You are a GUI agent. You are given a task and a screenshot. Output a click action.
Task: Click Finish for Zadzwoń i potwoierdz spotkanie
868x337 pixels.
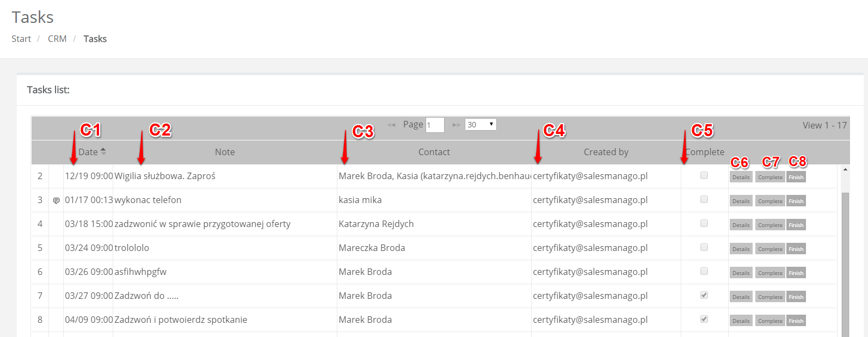(x=796, y=321)
